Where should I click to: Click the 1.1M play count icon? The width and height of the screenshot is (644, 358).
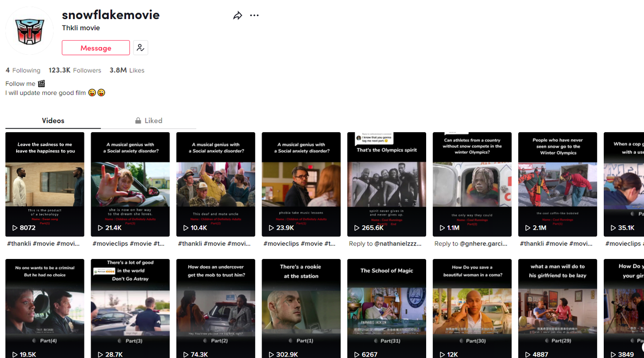(443, 228)
